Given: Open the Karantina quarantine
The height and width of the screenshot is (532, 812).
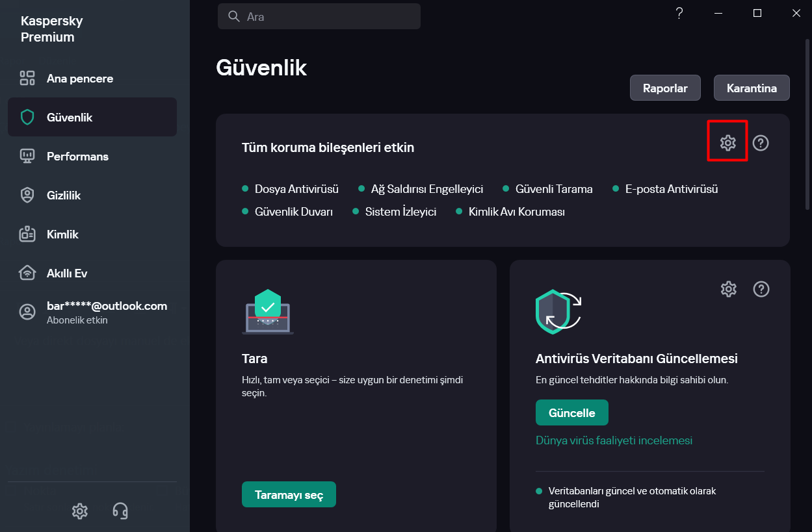Looking at the screenshot, I should tap(752, 88).
